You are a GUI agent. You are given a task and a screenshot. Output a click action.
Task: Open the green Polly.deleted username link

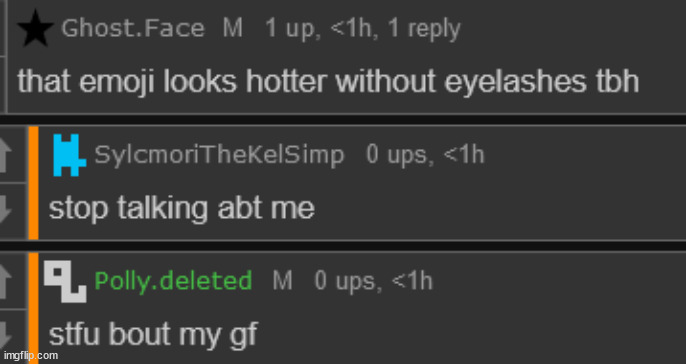point(173,281)
